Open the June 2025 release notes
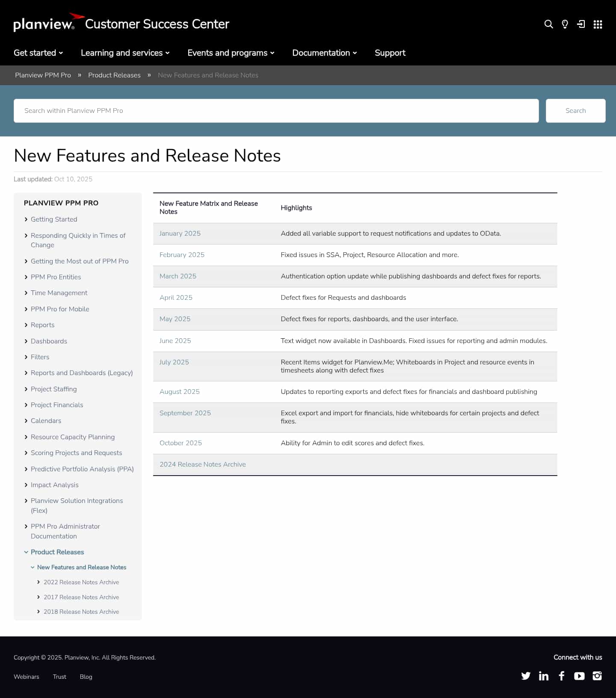The height and width of the screenshot is (698, 616). pos(175,341)
